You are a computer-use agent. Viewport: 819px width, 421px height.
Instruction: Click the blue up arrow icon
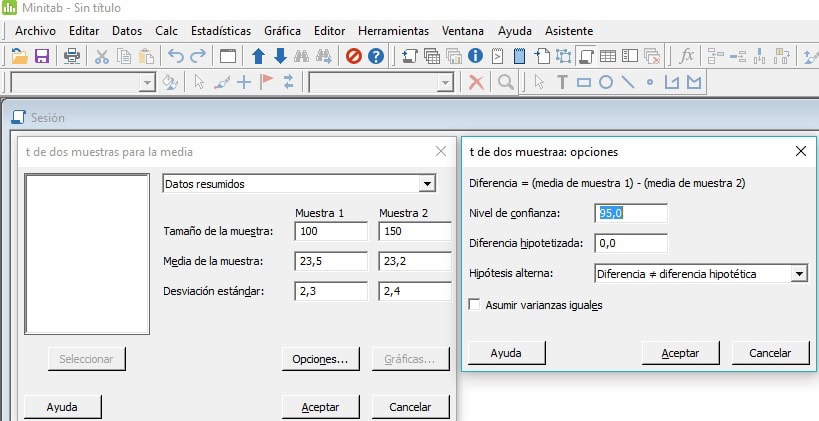coord(258,56)
